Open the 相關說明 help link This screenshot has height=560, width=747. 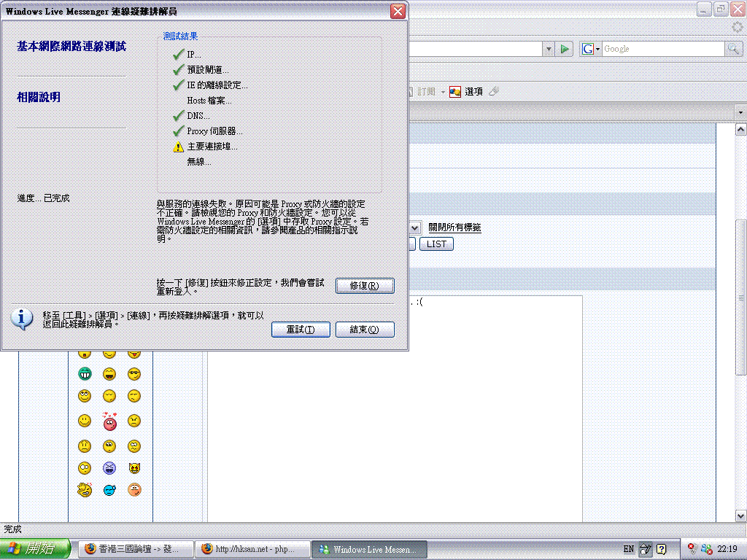(x=39, y=97)
